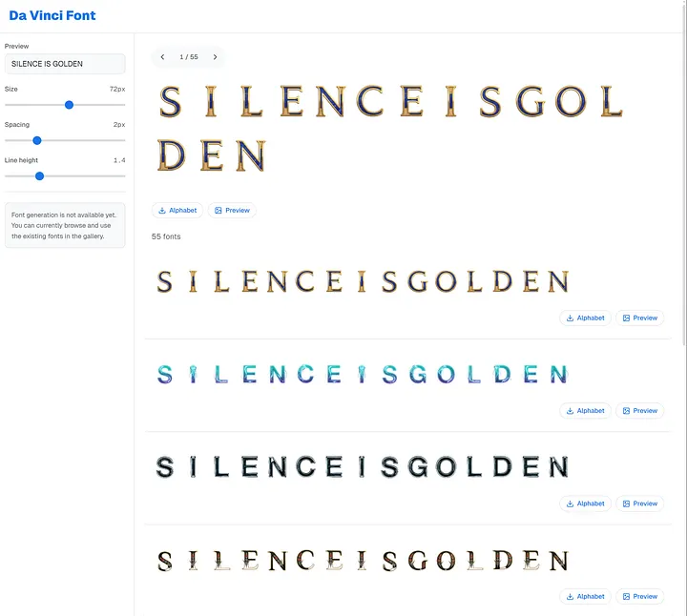Viewport: 687px width, 616px height.
Task: Download Alphabet for the teal-purple font
Action: 585,410
